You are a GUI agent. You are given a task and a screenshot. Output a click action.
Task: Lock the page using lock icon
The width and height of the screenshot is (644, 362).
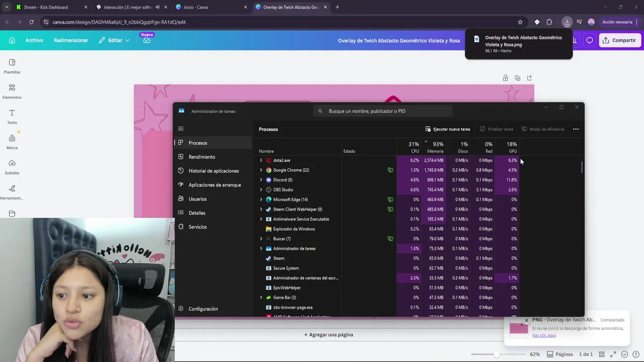tap(505, 78)
